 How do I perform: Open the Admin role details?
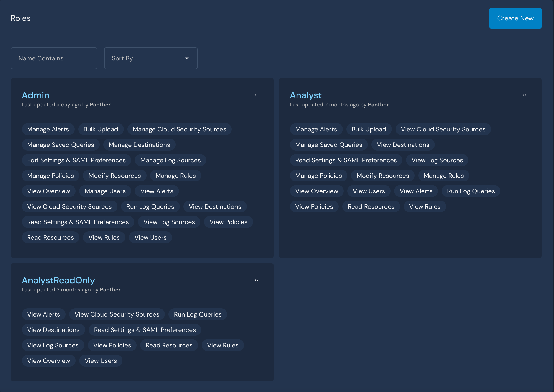[36, 95]
